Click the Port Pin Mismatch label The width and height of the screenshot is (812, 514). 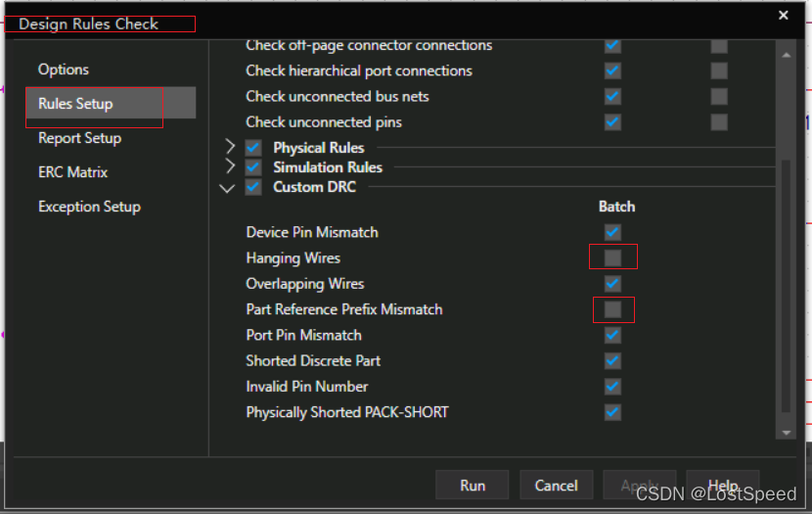(x=304, y=335)
